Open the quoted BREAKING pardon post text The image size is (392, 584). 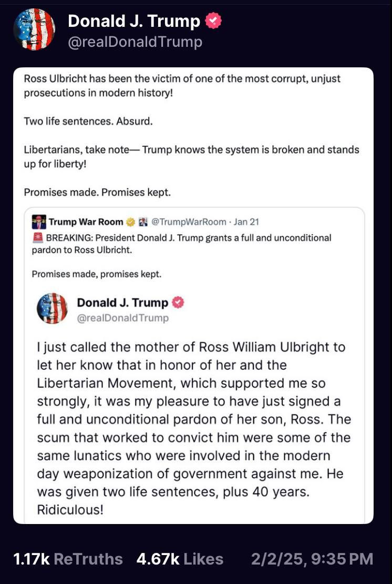tap(181, 244)
